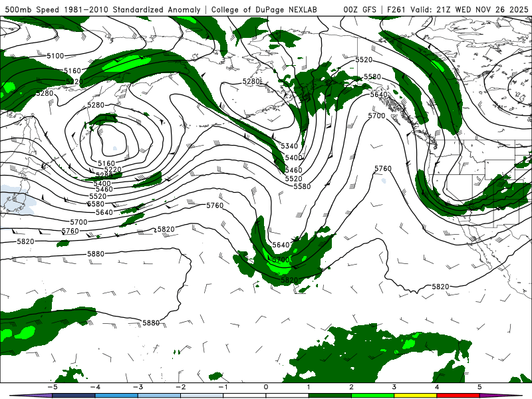This screenshot has width=532, height=399.
Task: Click the red 4 to 5 legend color
Action: (x=458, y=396)
